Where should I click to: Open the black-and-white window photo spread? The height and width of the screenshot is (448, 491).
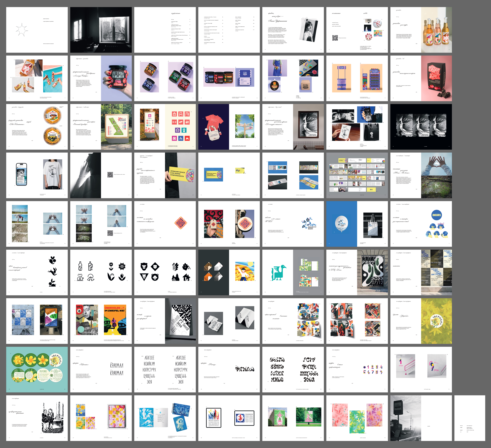[101, 30]
